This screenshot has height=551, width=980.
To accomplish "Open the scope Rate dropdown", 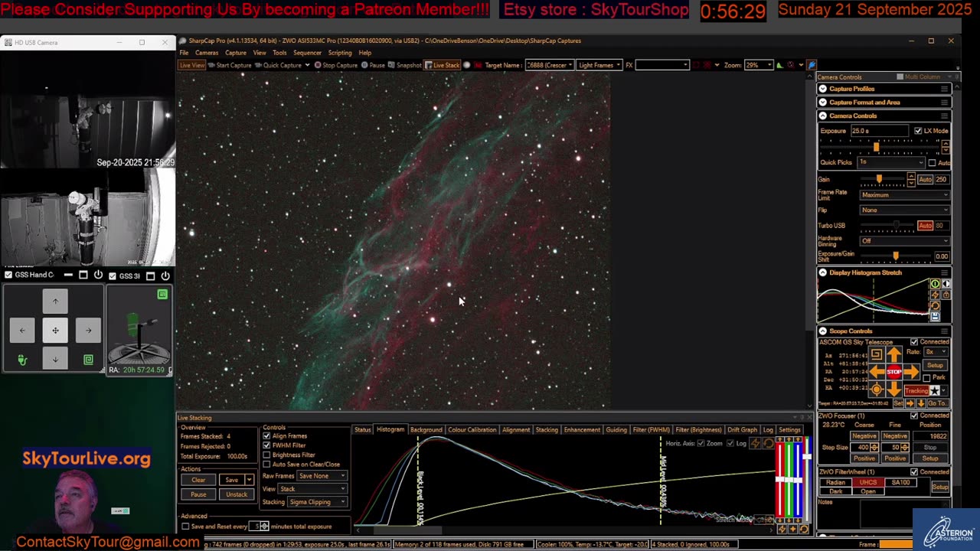I will coord(935,352).
